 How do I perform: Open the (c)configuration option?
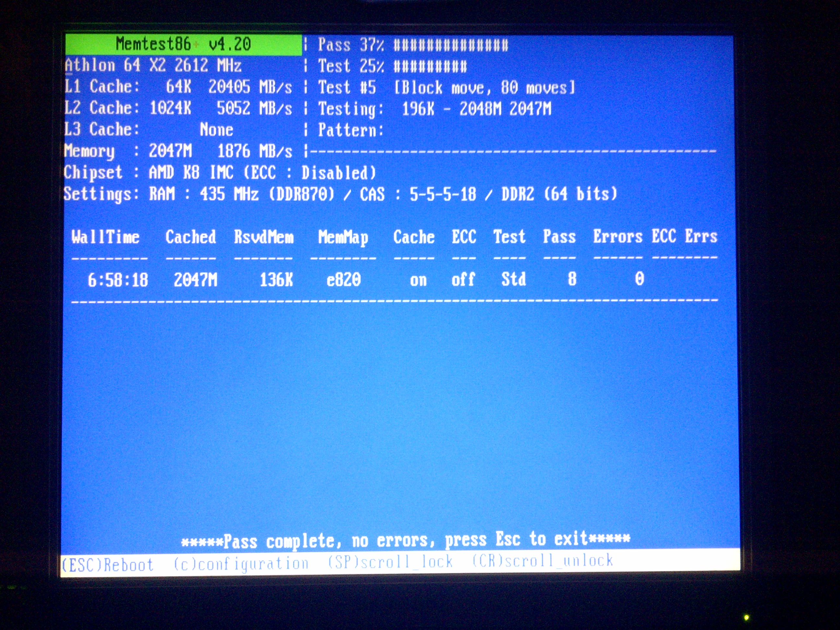(241, 564)
